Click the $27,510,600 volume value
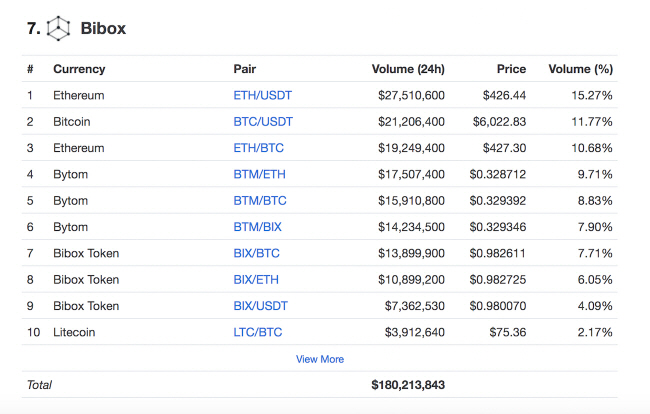The image size is (650, 414). pos(411,95)
